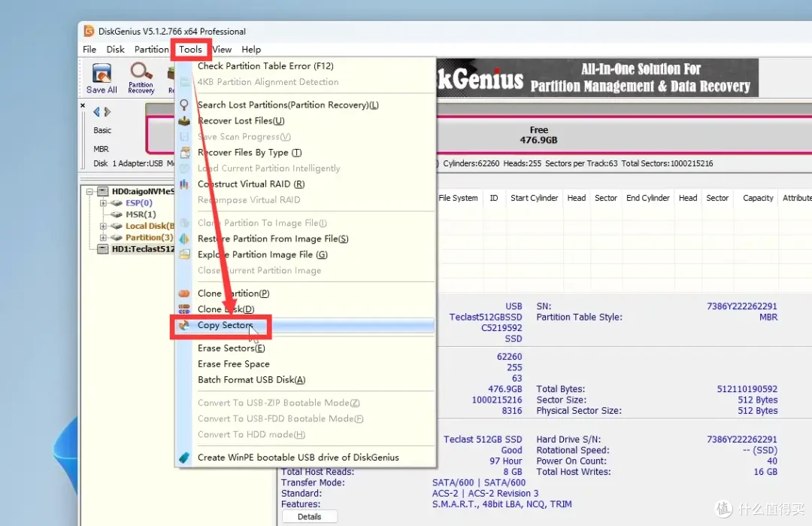Select Local Disk in the disk tree
812x526 pixels.
point(150,226)
